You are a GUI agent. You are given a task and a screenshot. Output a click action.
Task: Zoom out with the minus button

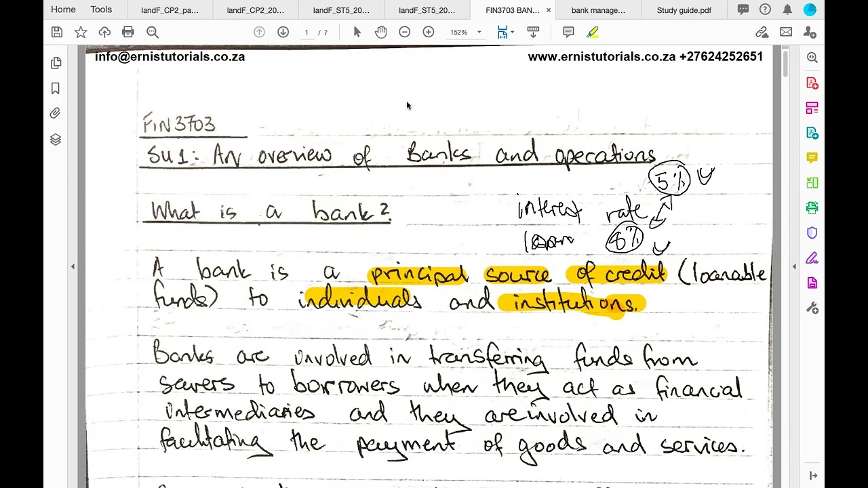(404, 32)
